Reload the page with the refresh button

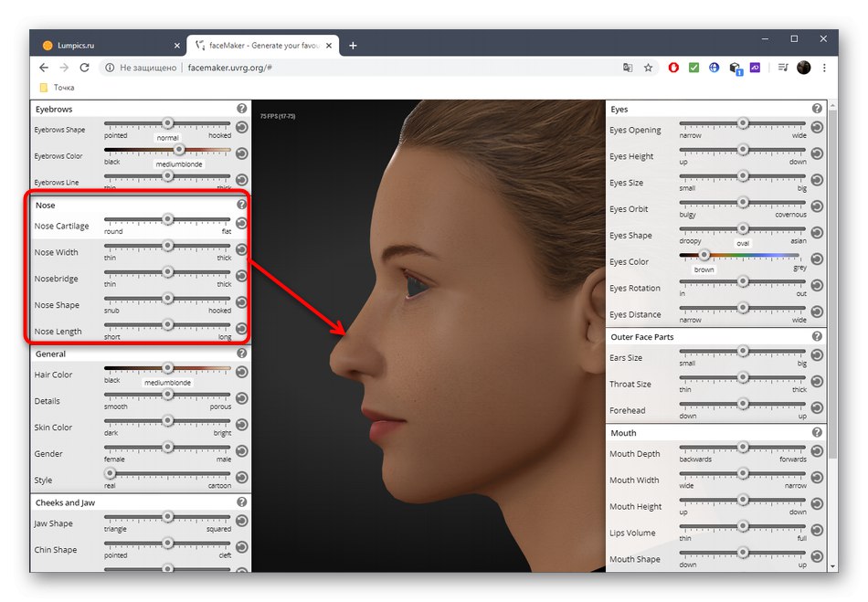click(85, 68)
